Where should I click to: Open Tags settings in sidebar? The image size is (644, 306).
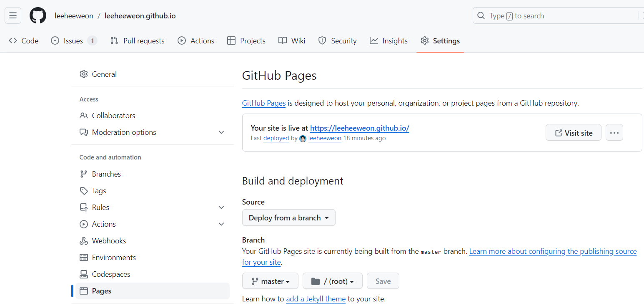[x=153, y=191]
